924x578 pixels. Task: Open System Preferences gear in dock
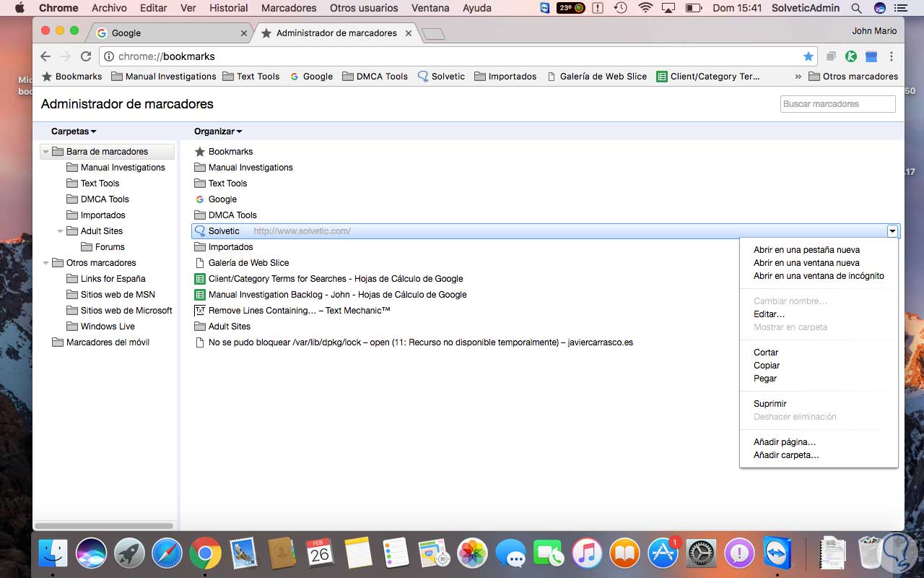(701, 554)
